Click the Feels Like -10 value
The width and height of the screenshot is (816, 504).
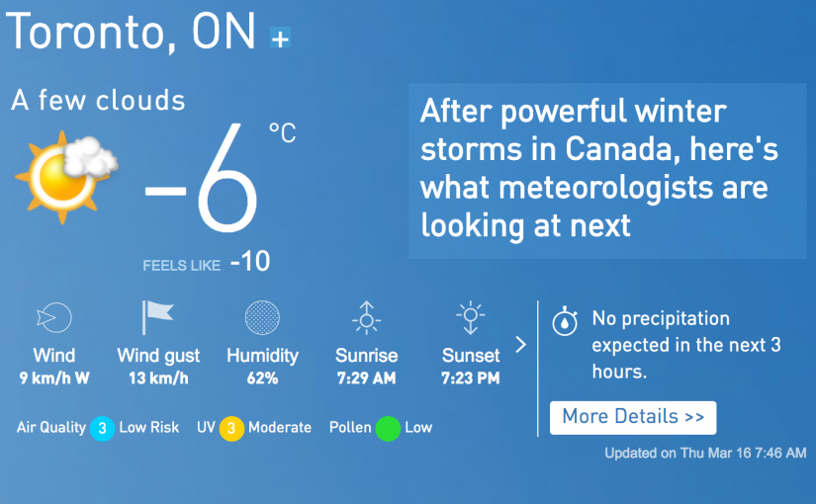tap(249, 263)
